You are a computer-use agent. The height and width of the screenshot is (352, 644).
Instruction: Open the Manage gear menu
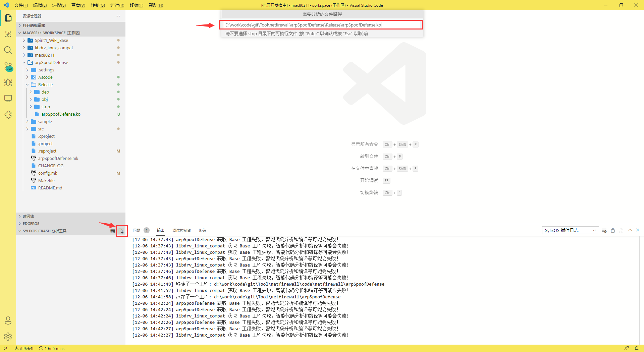pos(8,337)
